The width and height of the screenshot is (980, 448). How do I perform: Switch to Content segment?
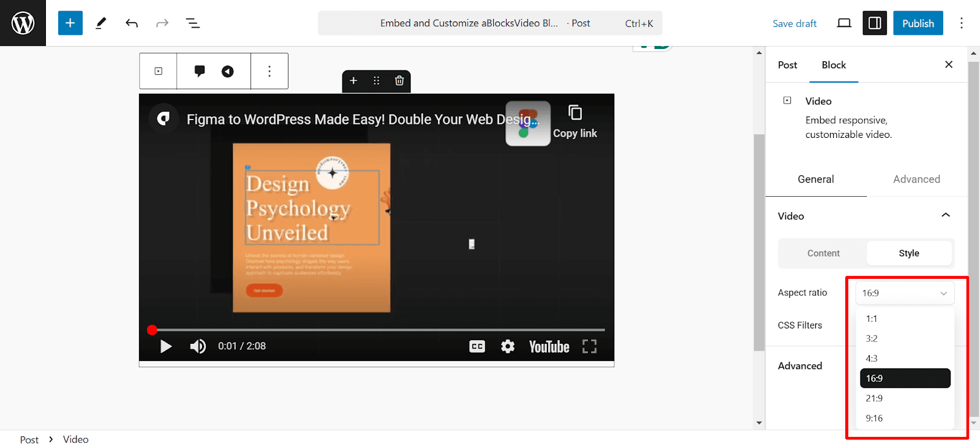823,253
